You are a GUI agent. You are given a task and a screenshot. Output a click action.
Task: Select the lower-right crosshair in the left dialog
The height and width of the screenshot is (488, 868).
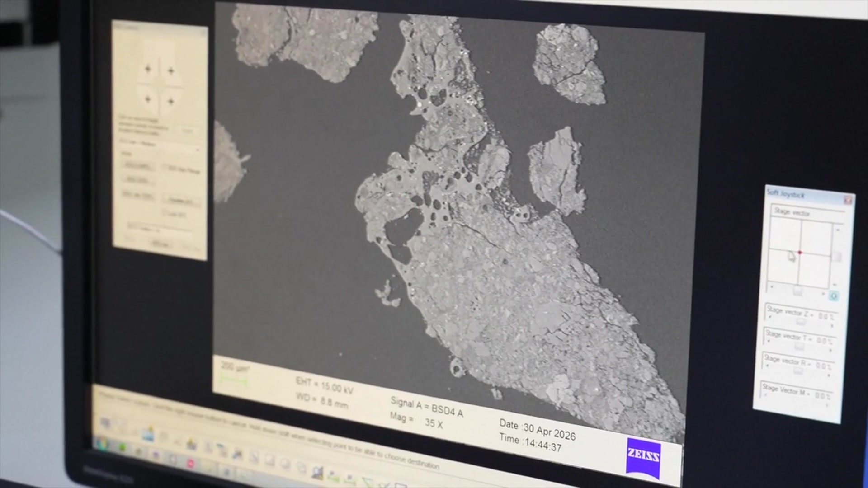point(171,101)
